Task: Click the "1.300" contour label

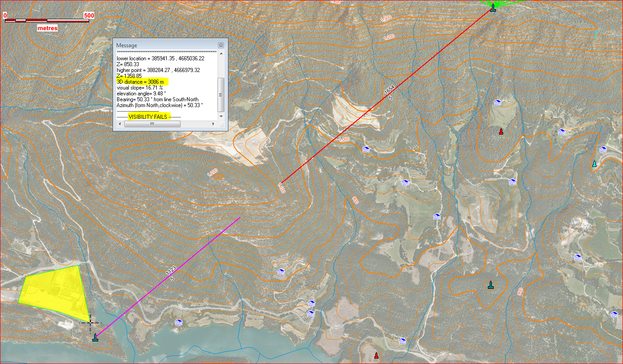Action: pyautogui.click(x=386, y=19)
